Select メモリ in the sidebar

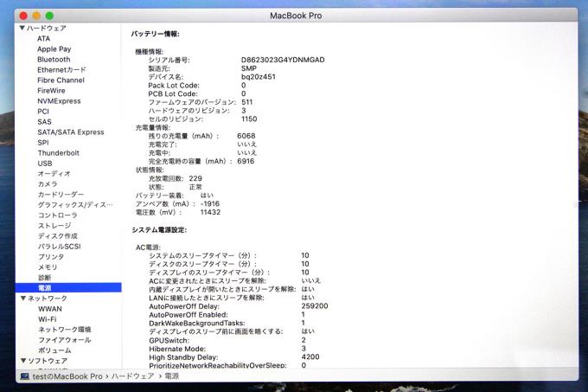tap(48, 267)
